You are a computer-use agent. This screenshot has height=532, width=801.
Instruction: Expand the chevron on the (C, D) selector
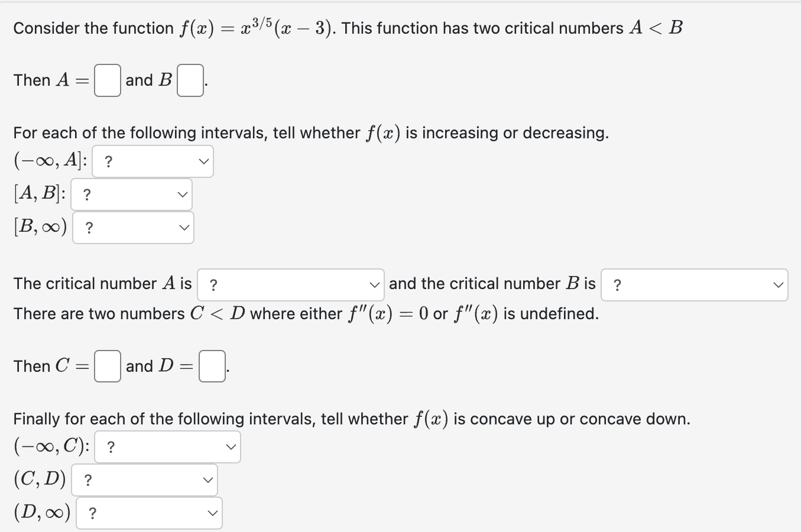[x=207, y=480]
